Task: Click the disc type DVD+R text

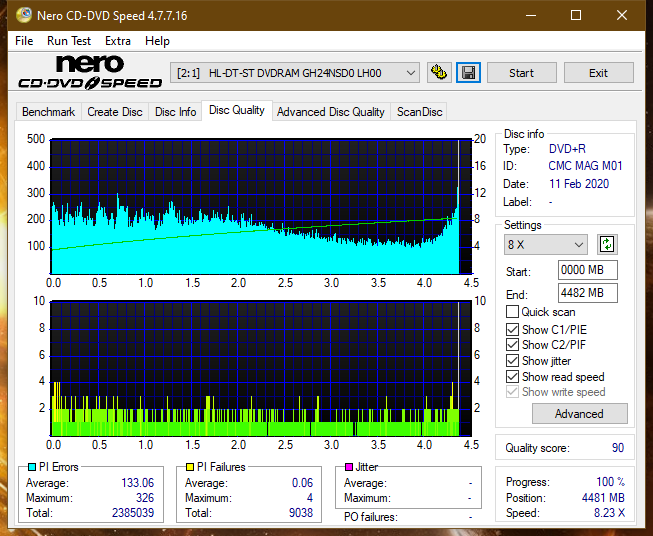Action: click(x=567, y=149)
